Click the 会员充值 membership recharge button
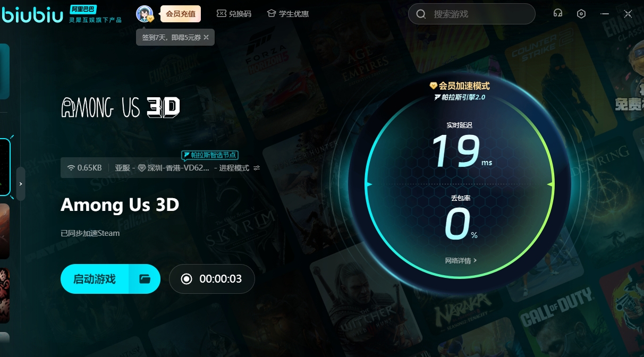The height and width of the screenshot is (357, 644). (x=180, y=14)
